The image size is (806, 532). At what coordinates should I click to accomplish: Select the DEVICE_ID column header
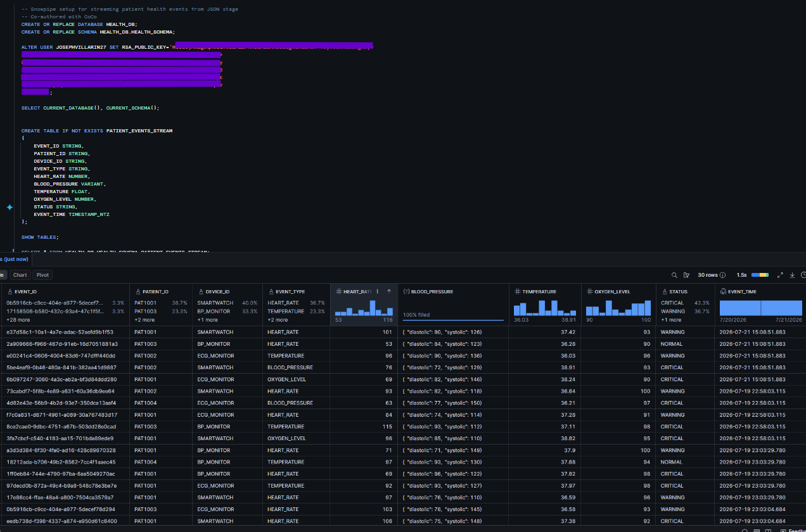pyautogui.click(x=218, y=291)
